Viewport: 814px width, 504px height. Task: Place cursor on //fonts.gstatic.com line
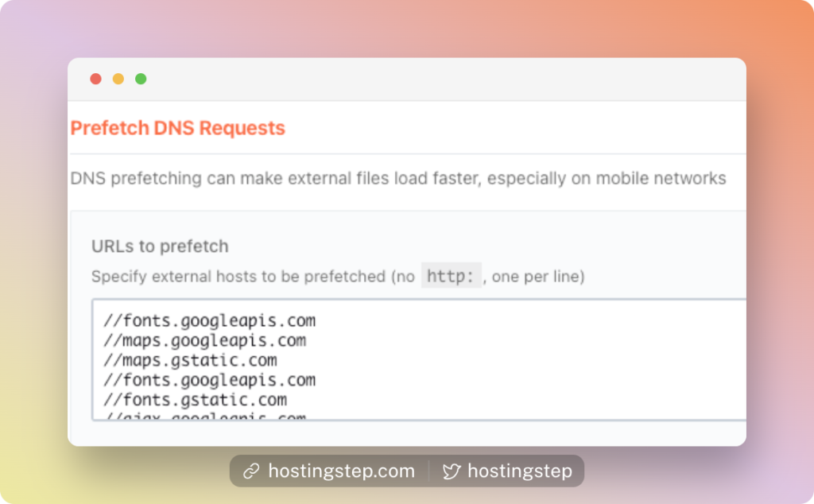click(x=195, y=400)
